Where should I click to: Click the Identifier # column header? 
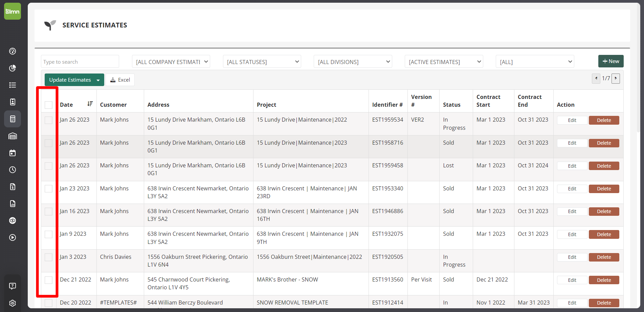tap(387, 105)
